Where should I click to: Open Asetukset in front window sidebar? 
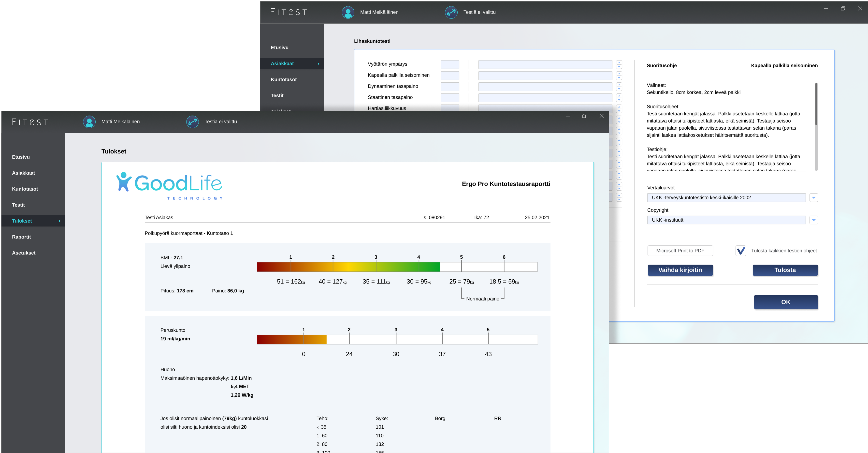pyautogui.click(x=24, y=253)
